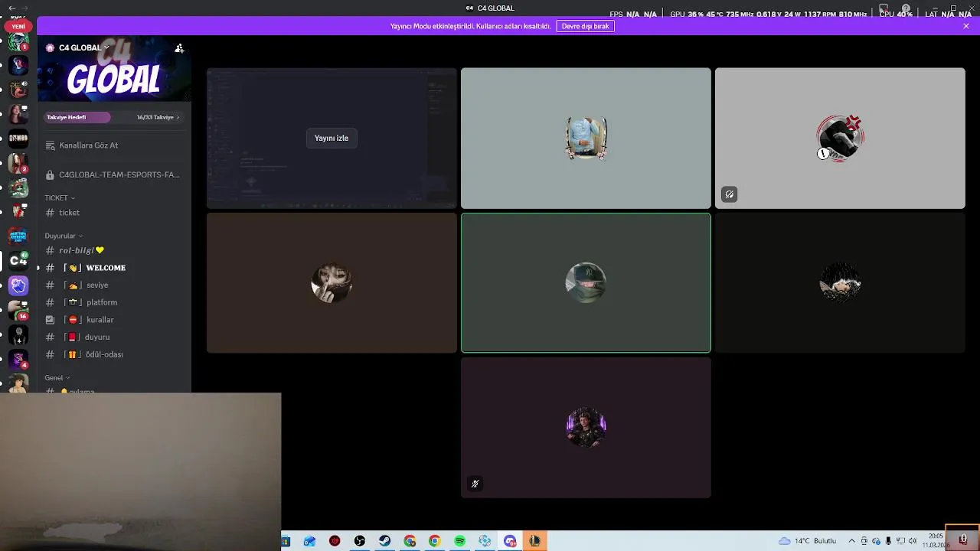Screen dimensions: 980x551
Task: Select the bottom tile with the purple-glow avatar
Action: point(586,427)
